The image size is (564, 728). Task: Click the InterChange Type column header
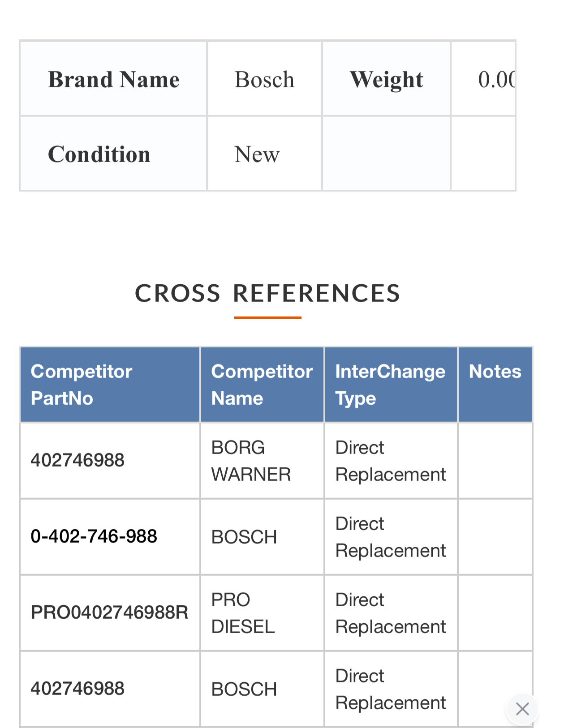(x=390, y=385)
